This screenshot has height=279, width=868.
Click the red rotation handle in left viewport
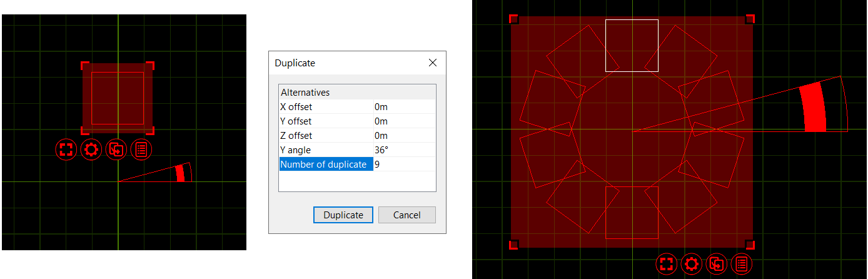click(180, 173)
